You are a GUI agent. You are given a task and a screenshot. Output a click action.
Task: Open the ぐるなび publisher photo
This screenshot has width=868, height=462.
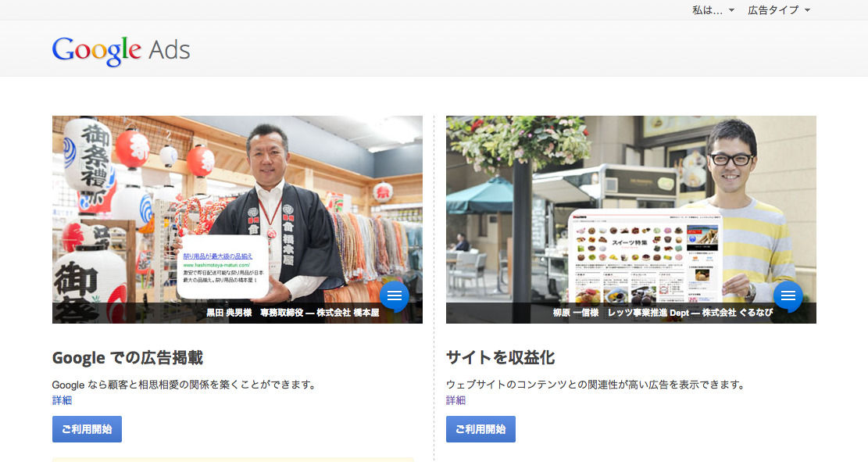(x=631, y=220)
